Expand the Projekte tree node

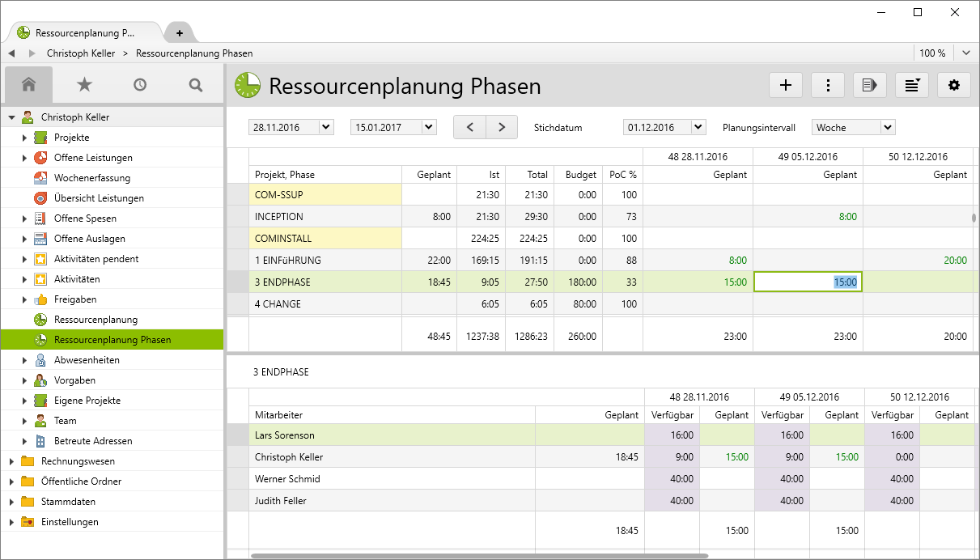coord(25,138)
